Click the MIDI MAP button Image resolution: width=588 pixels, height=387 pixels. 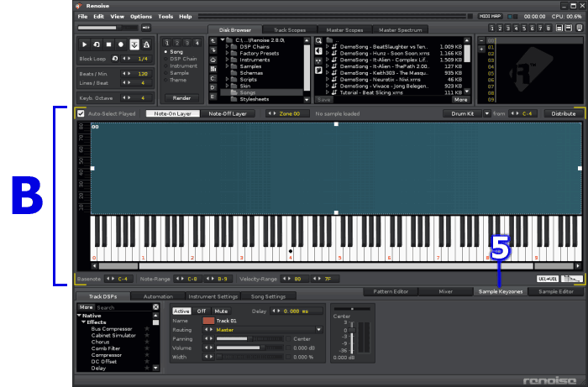click(x=491, y=17)
